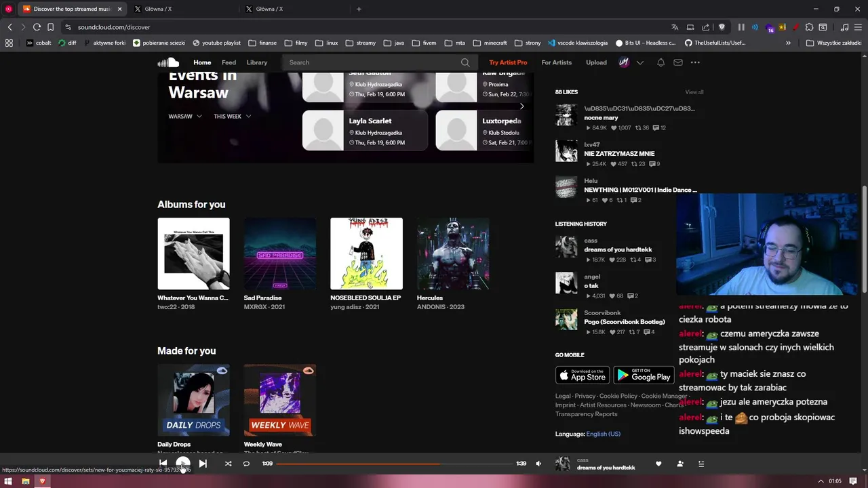Open the Cookie Policy footer link
Screen dimensions: 868x488
(x=618, y=396)
